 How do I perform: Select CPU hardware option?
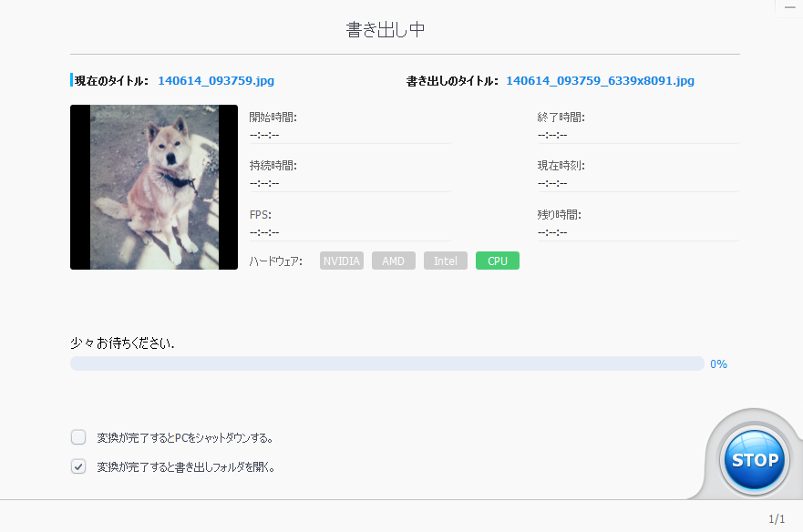pos(498,261)
